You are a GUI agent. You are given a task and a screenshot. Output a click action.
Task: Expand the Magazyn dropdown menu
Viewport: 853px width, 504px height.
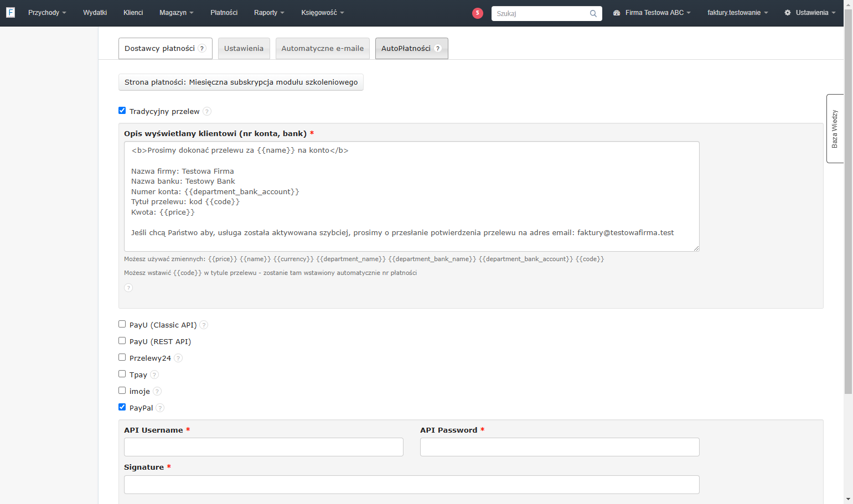[x=177, y=13]
